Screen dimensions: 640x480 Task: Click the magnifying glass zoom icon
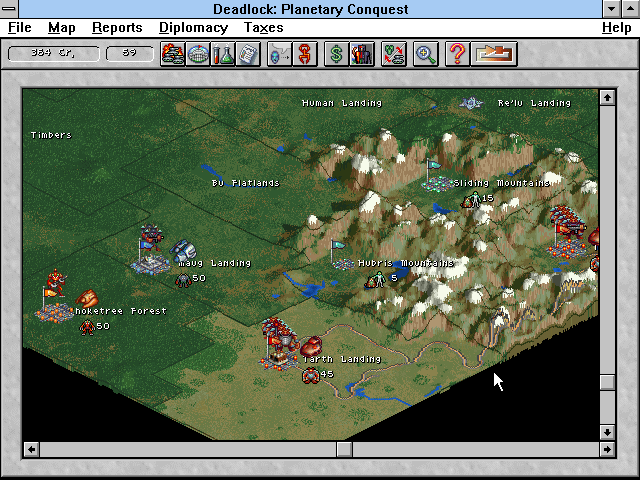click(426, 53)
